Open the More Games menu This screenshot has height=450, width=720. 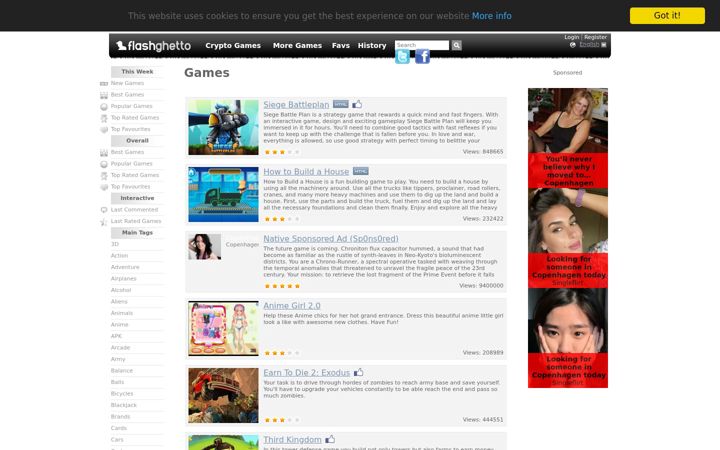[297, 45]
